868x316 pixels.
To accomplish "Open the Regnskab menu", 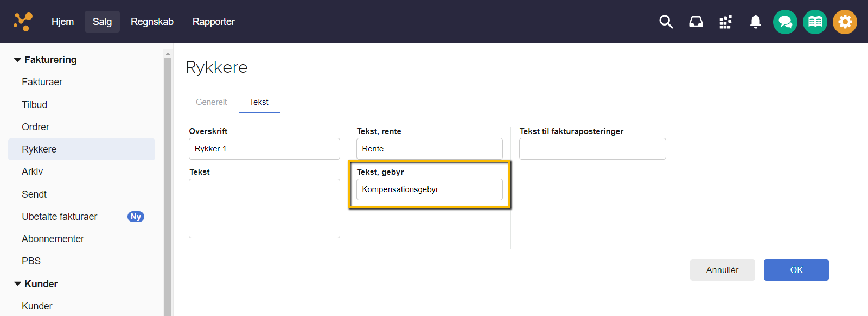I will (x=152, y=22).
